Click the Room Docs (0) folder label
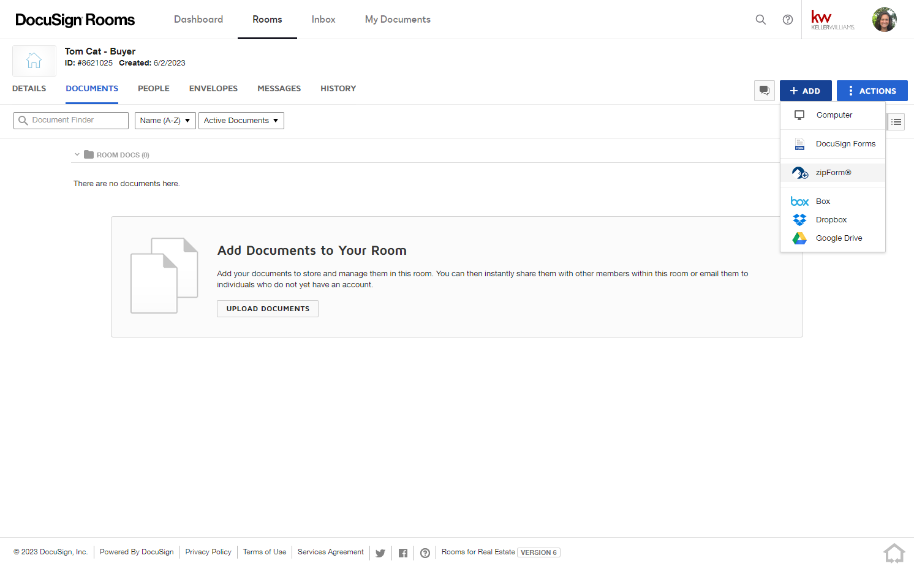 [x=123, y=155]
